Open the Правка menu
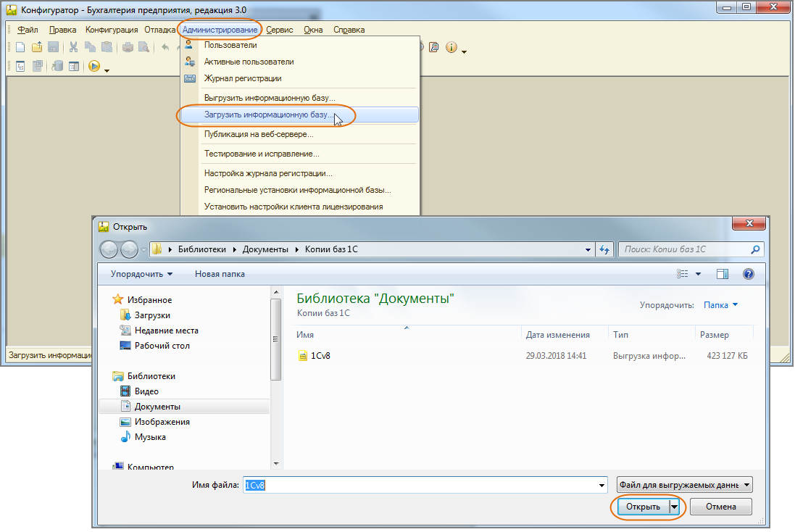This screenshot has height=532, width=795. (63, 30)
